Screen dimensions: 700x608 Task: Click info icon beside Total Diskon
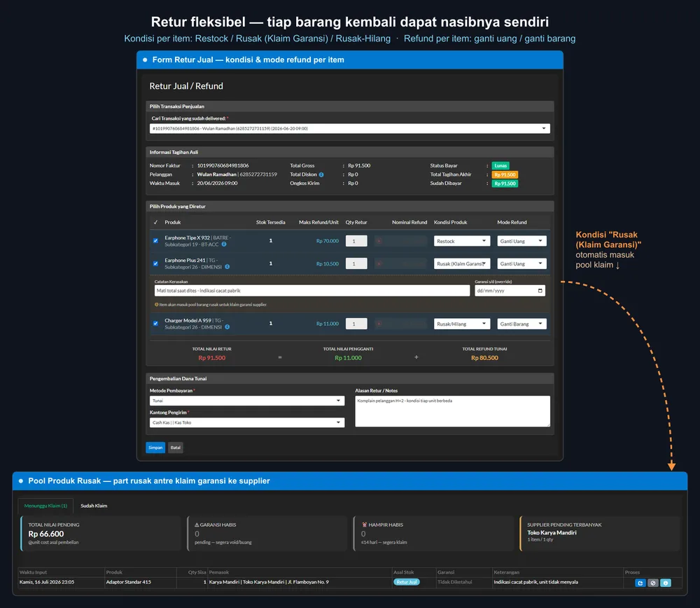point(321,174)
